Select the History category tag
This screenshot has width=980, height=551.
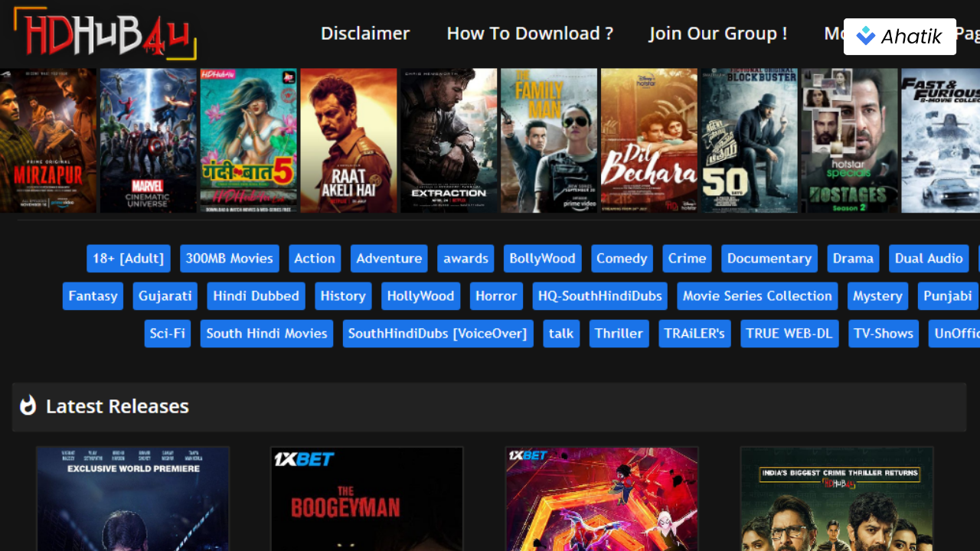tap(343, 296)
